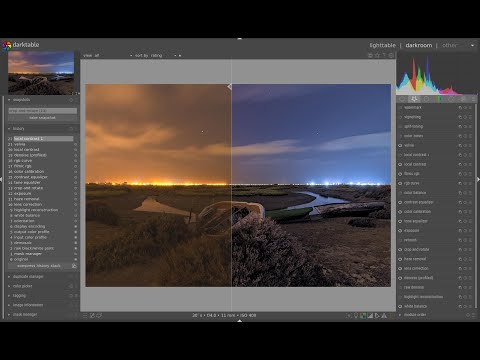Image resolution: width=480 pixels, height=360 pixels.
Task: Click the darktable logo
Action: (7, 45)
